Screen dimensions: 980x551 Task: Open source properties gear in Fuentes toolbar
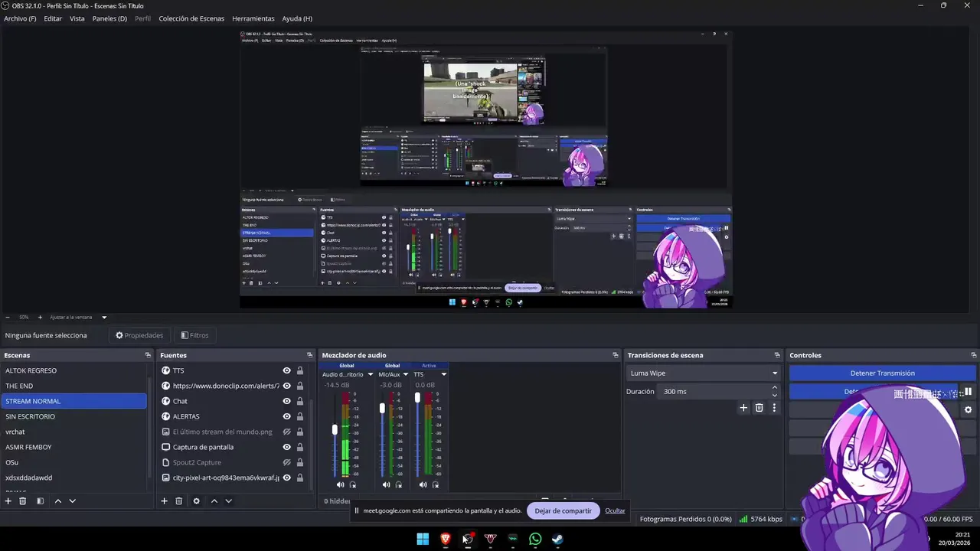pos(196,501)
